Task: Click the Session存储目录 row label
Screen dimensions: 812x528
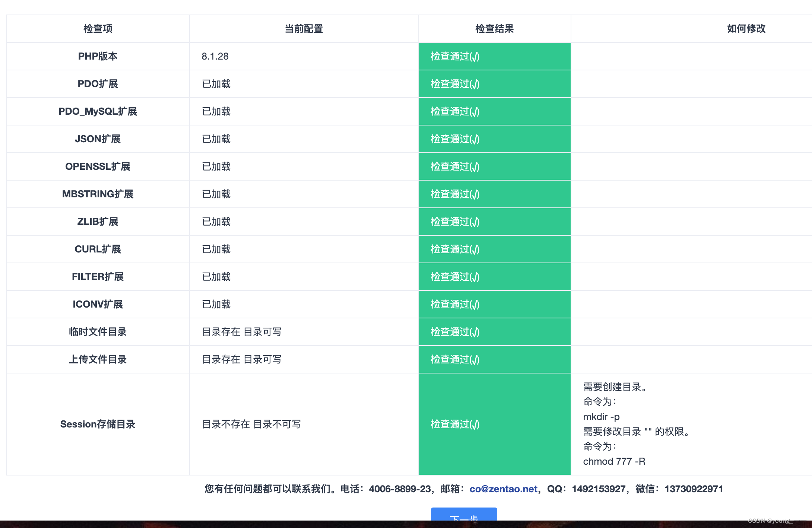Action: pos(98,424)
